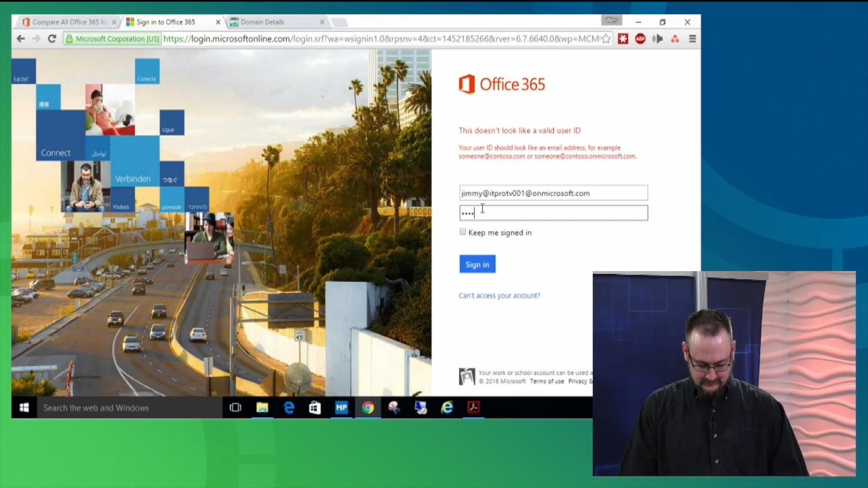Open the Windows Start menu
Viewport: 868px width, 488px height.
tap(24, 407)
